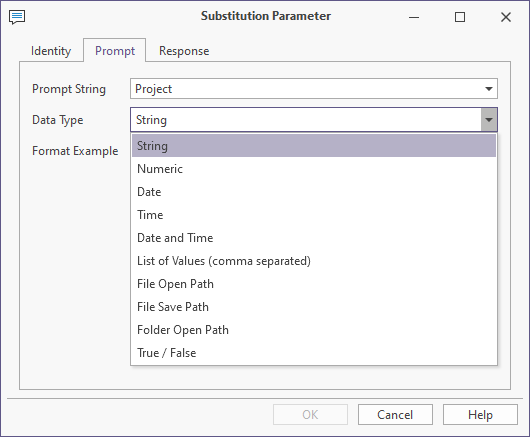Image resolution: width=530 pixels, height=437 pixels.
Task: Select Folder Open Path option
Action: pos(314,330)
